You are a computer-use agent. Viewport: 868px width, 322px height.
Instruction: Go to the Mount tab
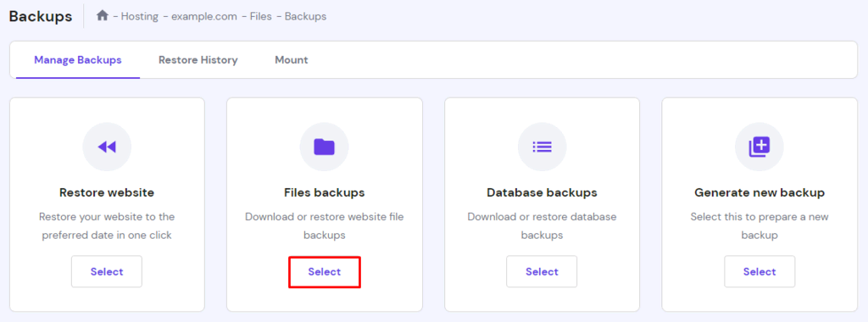tap(292, 60)
